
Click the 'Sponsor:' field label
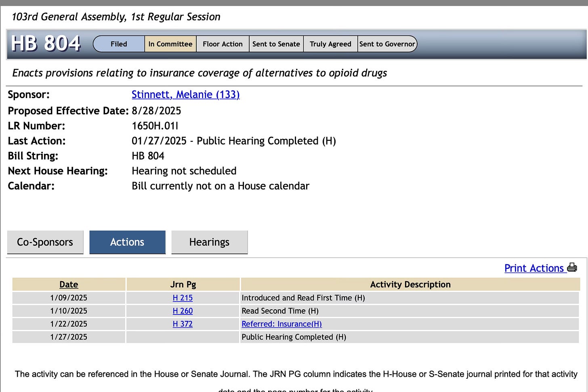pos(29,94)
